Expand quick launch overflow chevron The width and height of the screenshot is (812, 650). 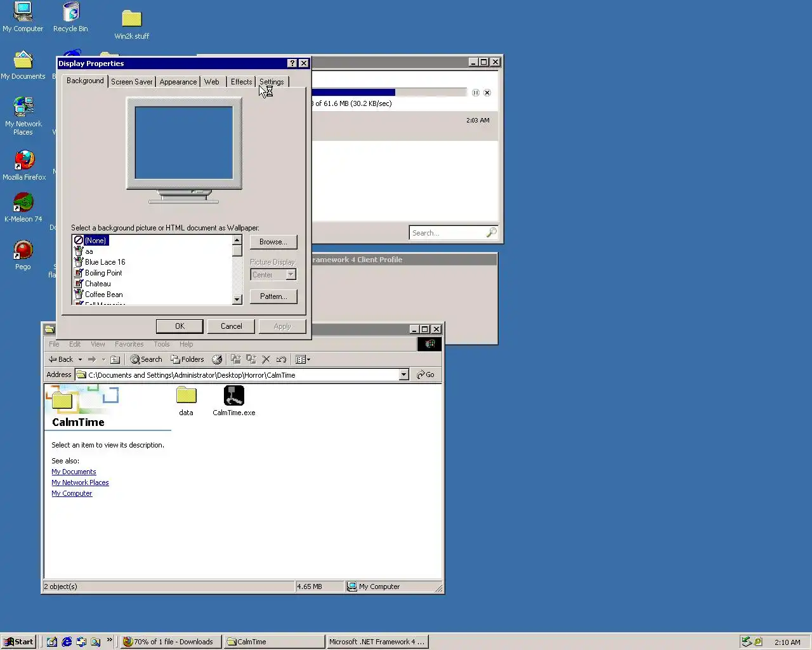110,640
